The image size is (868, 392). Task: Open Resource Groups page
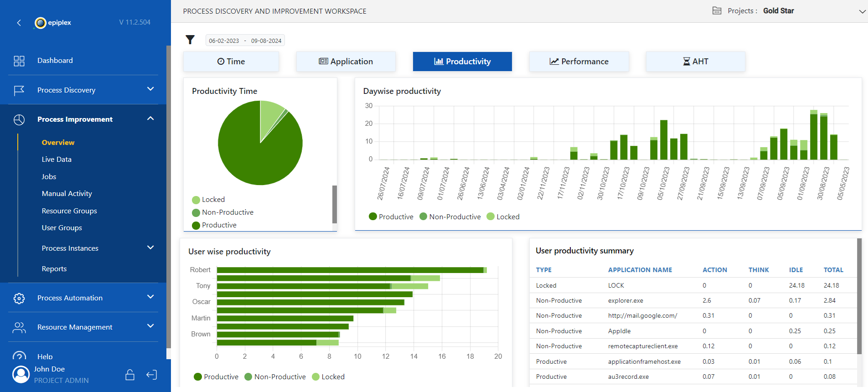tap(69, 211)
